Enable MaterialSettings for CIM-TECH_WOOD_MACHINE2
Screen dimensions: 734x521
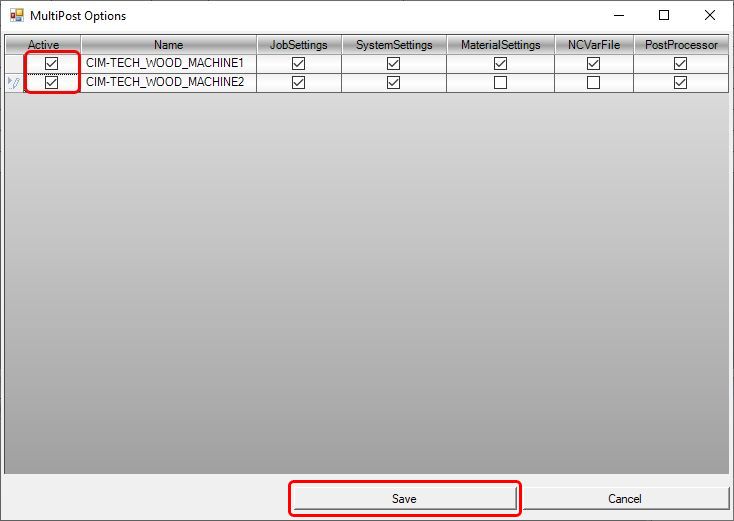(x=500, y=83)
